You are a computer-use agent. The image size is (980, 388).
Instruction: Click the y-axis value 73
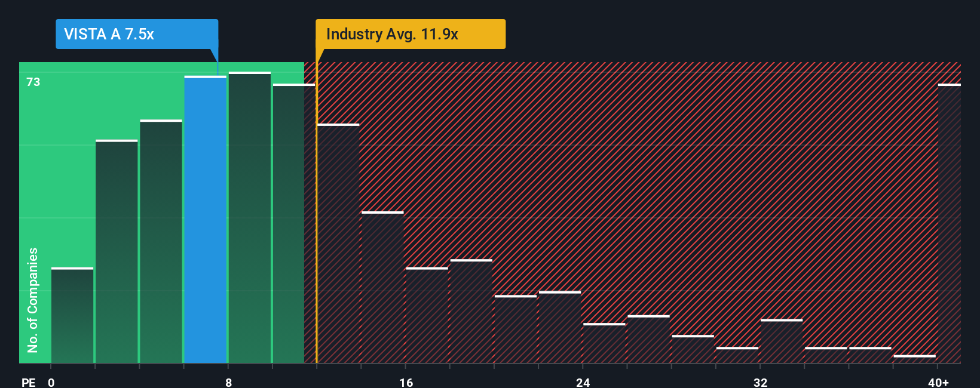tap(33, 82)
